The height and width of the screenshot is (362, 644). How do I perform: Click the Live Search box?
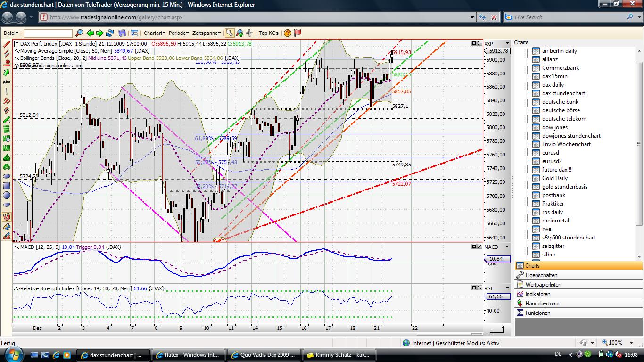click(x=570, y=17)
